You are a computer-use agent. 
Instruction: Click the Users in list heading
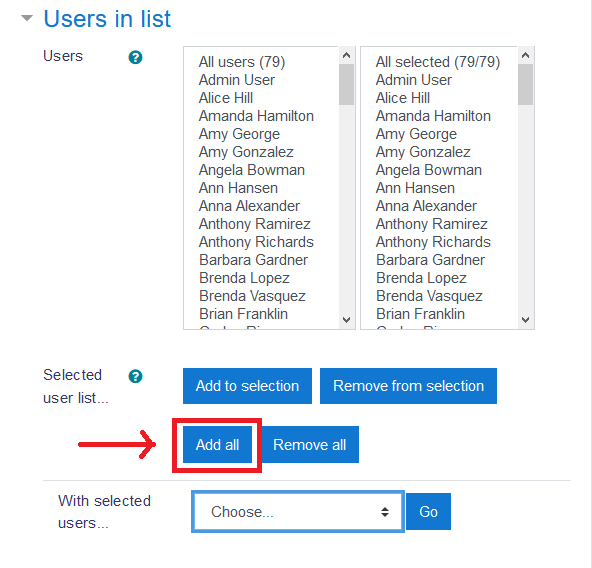point(107,19)
